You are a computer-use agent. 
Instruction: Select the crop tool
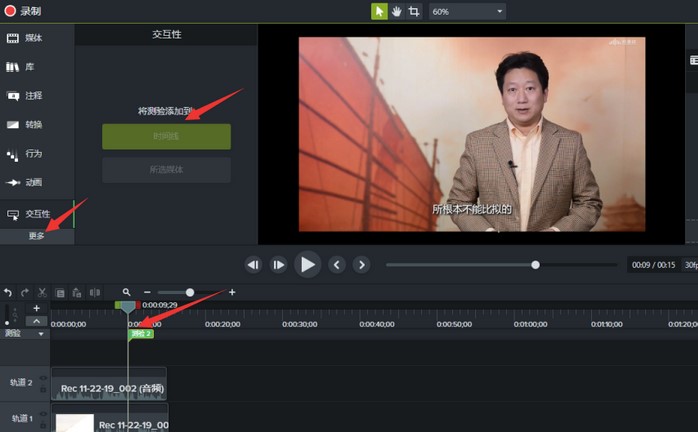[413, 11]
